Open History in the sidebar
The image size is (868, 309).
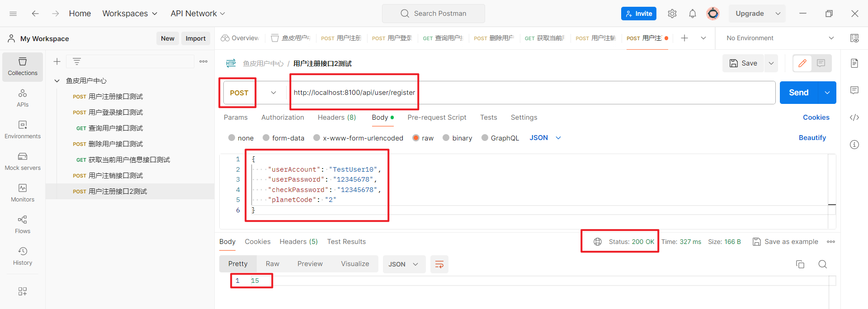tap(23, 256)
